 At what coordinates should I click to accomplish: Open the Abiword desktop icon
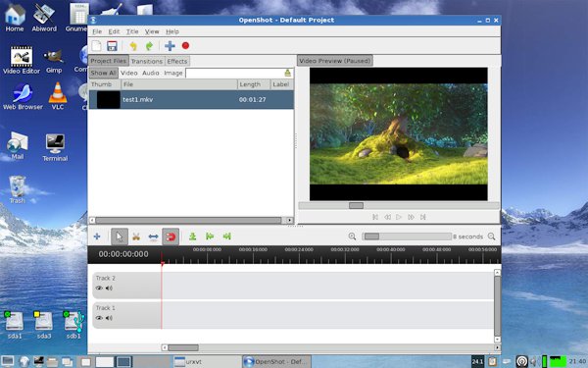pyautogui.click(x=44, y=18)
